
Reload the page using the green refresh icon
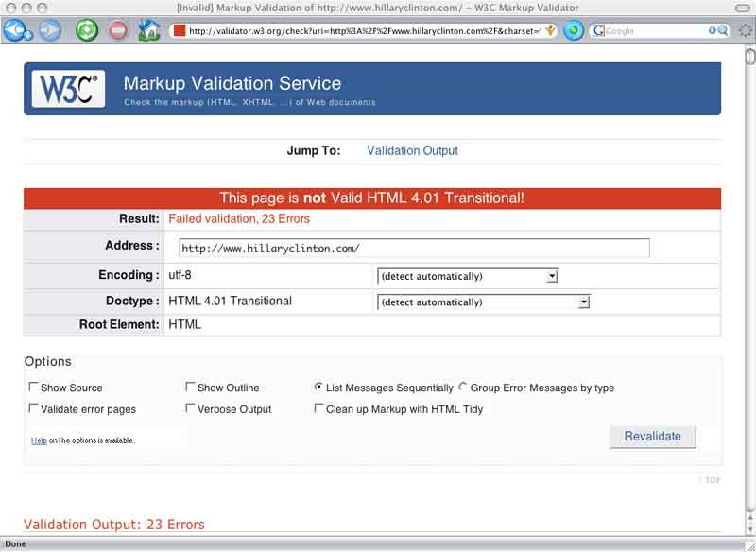pyautogui.click(x=87, y=30)
